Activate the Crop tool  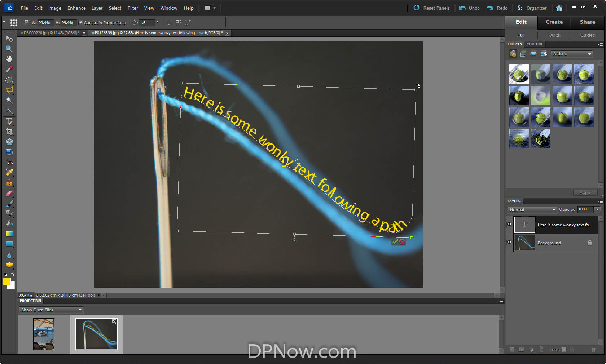9,132
